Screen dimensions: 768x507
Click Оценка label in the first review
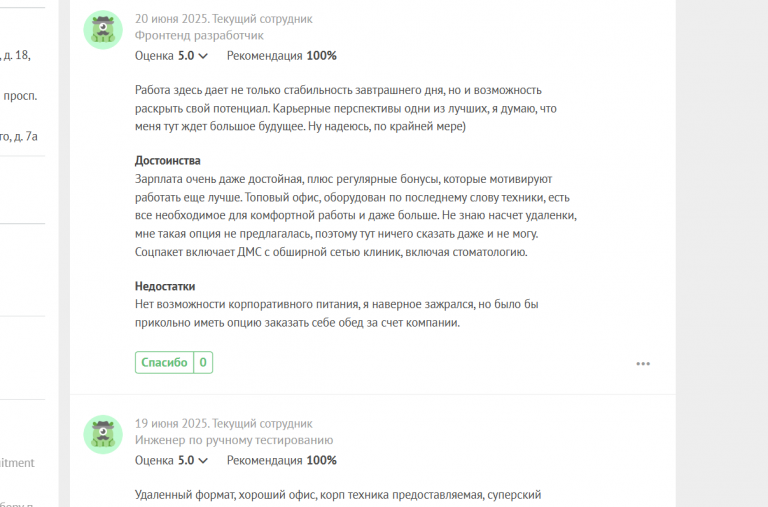point(154,56)
